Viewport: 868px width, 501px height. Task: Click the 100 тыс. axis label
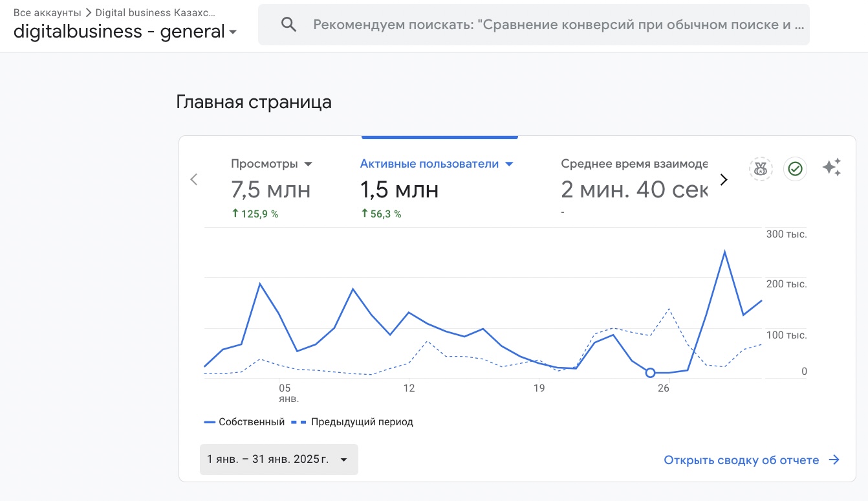[786, 335]
